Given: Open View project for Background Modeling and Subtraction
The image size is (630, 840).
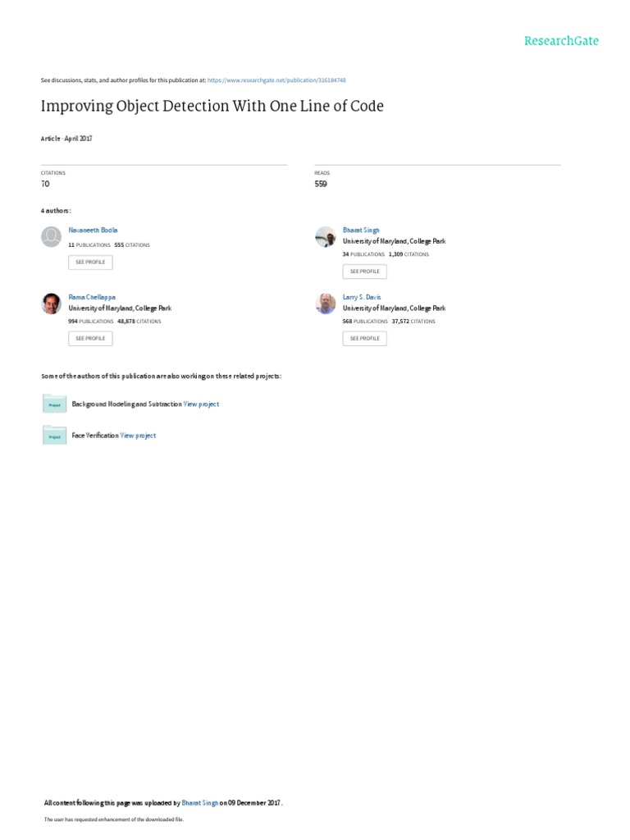Looking at the screenshot, I should 201,404.
